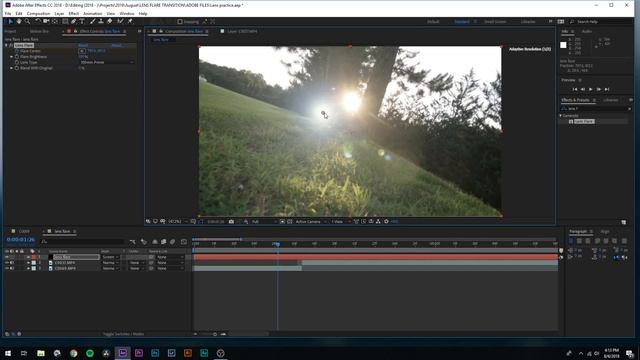
Task: Toggle the fx switch for Lens Flare effect
Action: point(11,45)
